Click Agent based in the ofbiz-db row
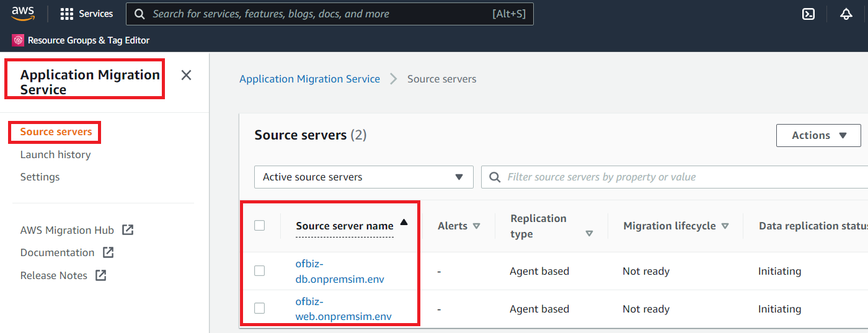This screenshot has width=868, height=333. click(x=539, y=271)
